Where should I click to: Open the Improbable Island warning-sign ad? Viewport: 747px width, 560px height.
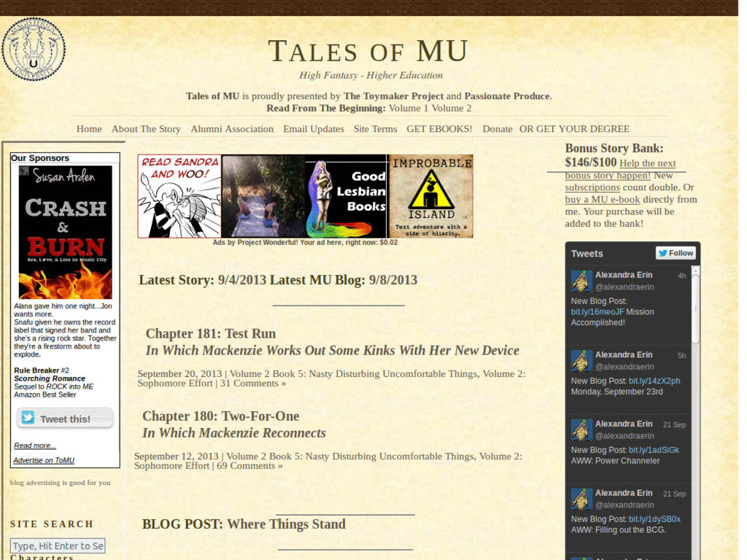point(430,195)
